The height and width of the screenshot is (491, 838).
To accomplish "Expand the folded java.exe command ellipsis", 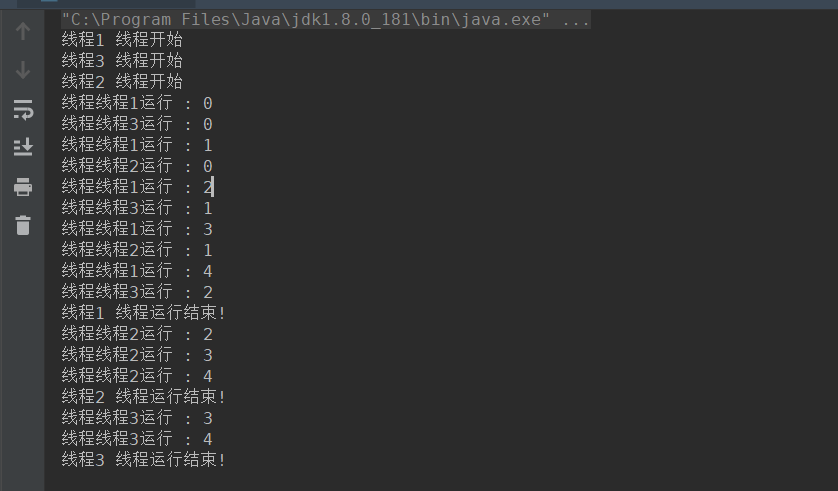I will click(x=576, y=20).
